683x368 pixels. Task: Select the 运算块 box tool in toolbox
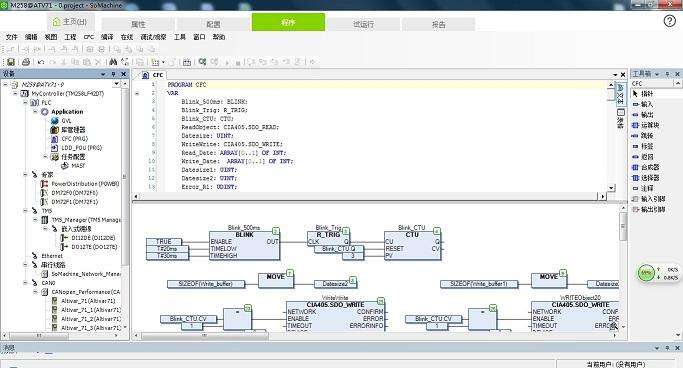pyautogui.click(x=646, y=125)
